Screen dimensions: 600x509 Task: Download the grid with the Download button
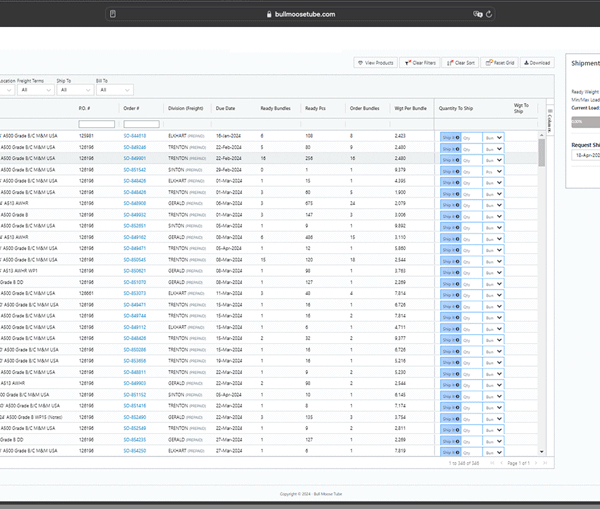coord(537,63)
